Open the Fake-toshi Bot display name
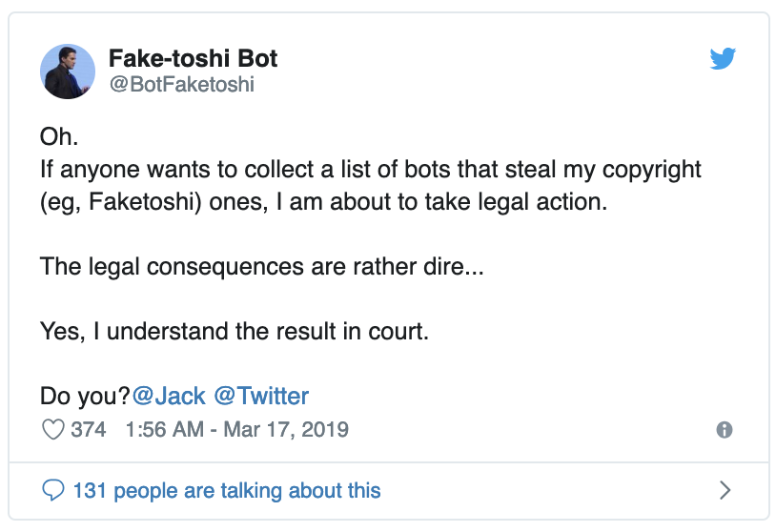The height and width of the screenshot is (532, 776). pyautogui.click(x=193, y=58)
